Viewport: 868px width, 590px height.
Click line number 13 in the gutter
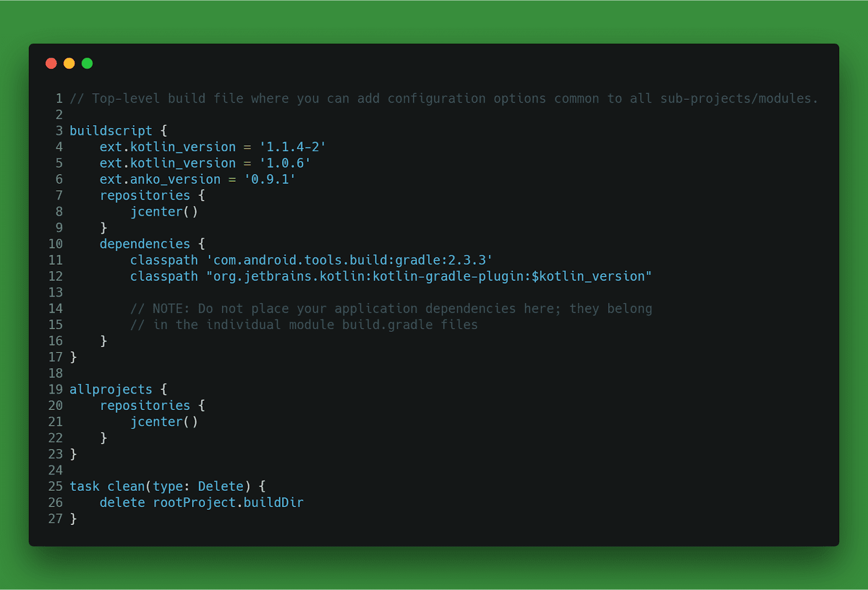55,293
